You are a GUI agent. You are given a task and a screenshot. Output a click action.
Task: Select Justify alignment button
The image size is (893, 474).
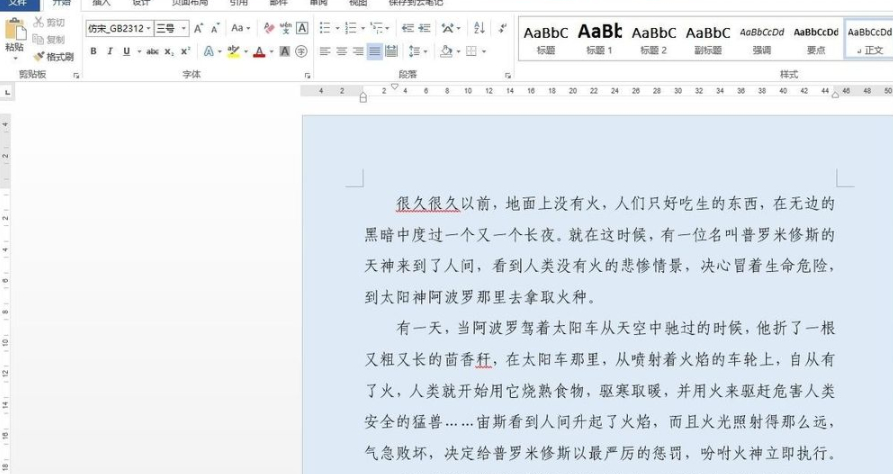(374, 51)
